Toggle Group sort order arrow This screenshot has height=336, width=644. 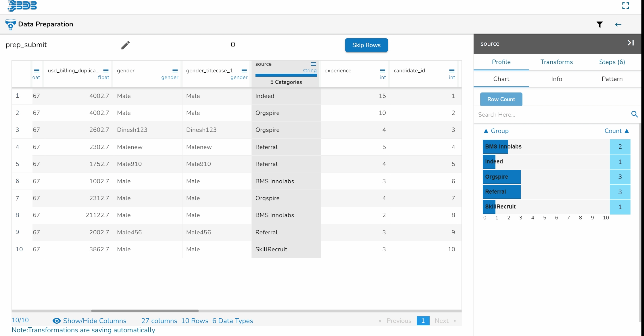point(486,131)
